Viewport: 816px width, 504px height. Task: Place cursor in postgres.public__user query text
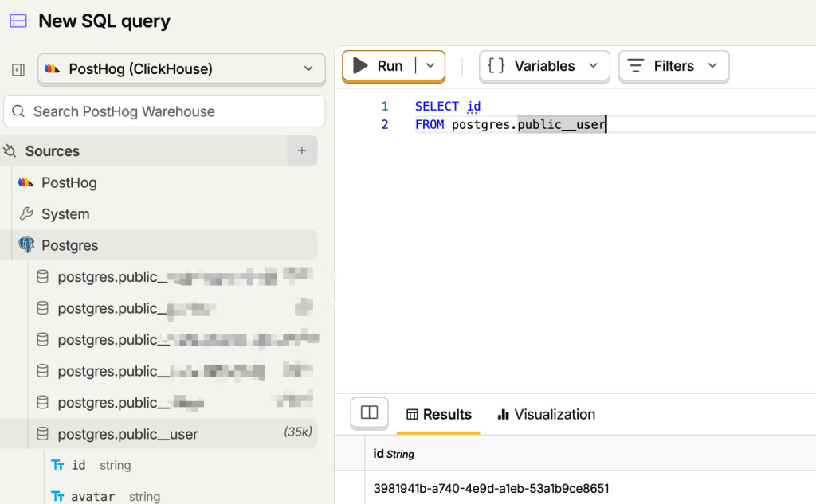coord(529,125)
